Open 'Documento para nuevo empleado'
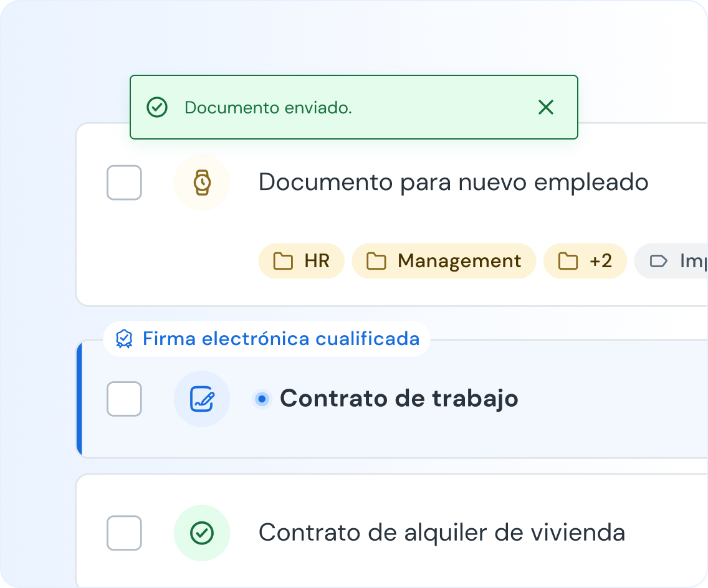708x588 pixels. coord(453,183)
